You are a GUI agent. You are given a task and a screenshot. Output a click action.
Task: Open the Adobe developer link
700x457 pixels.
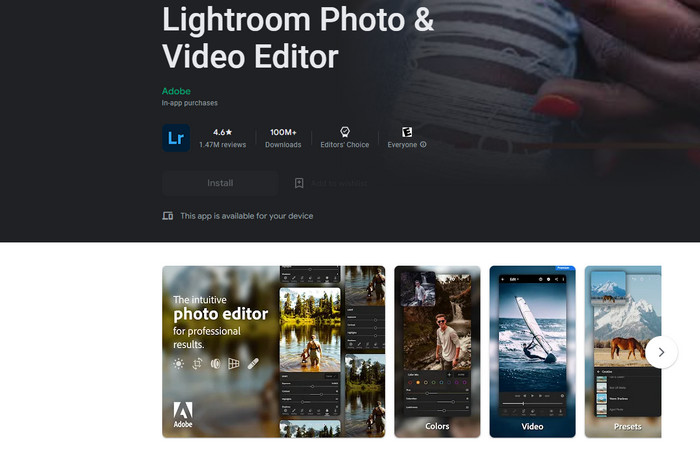(176, 91)
